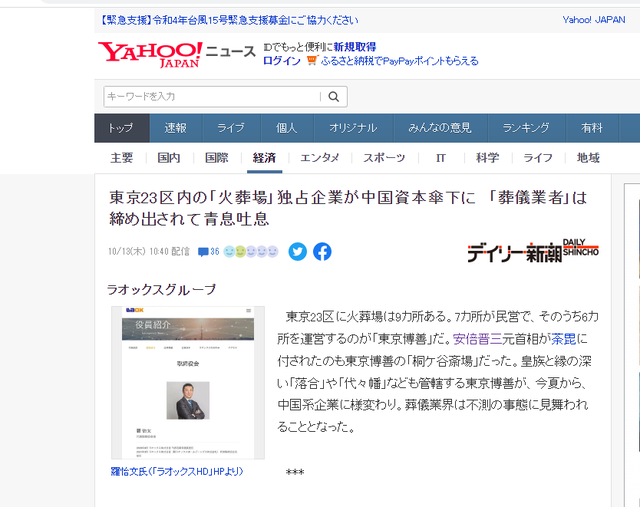Open the 安倍晋三 link in the article
The height and width of the screenshot is (507, 640).
(x=478, y=339)
